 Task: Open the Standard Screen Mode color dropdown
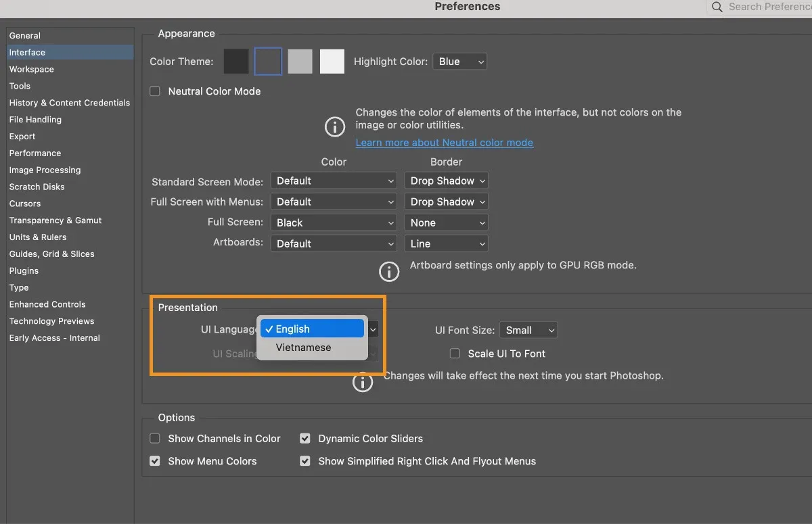(x=333, y=181)
